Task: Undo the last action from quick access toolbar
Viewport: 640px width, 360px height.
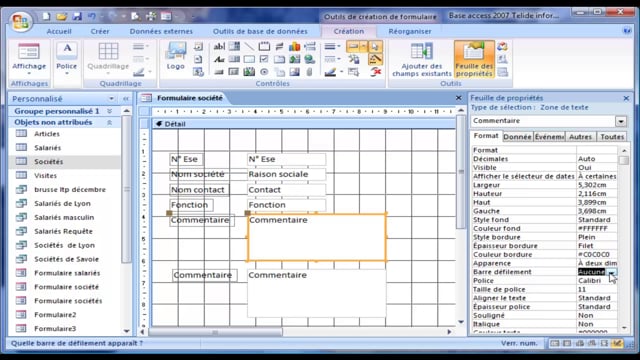Action: [92, 16]
